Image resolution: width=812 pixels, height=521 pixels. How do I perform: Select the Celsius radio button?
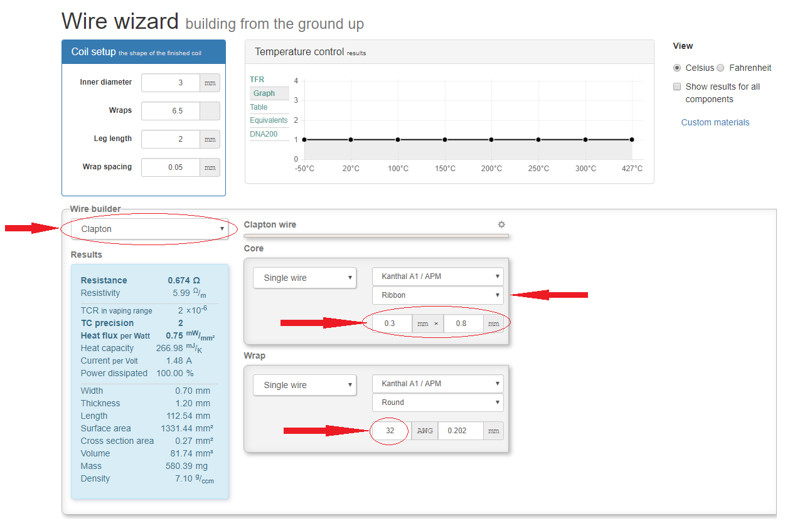(677, 68)
